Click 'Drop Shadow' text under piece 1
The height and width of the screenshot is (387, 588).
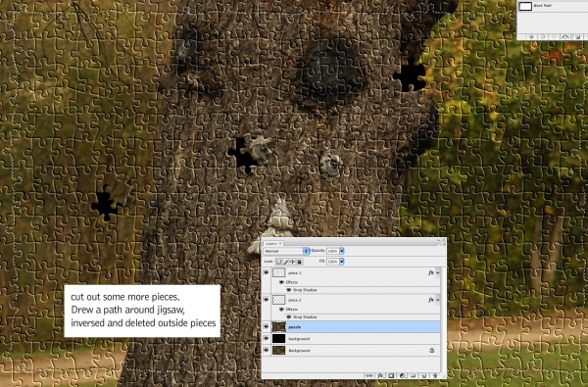[305, 290]
